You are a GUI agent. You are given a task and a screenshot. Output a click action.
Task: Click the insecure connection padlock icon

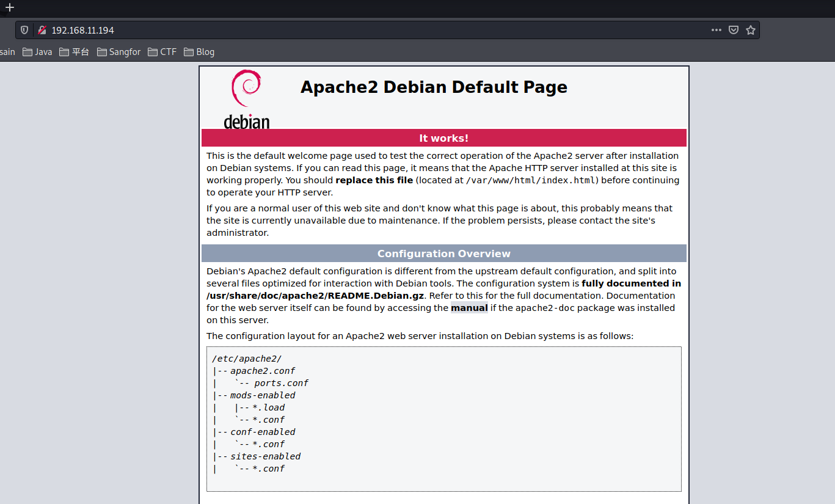click(x=42, y=30)
